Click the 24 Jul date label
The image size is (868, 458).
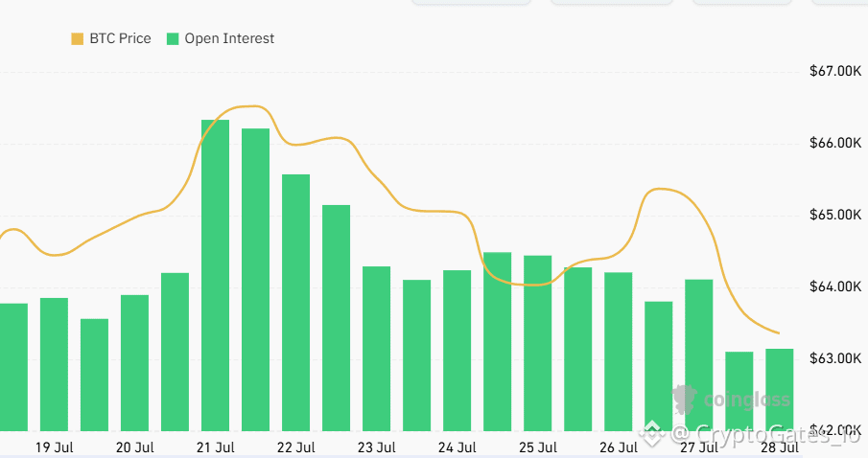click(457, 447)
